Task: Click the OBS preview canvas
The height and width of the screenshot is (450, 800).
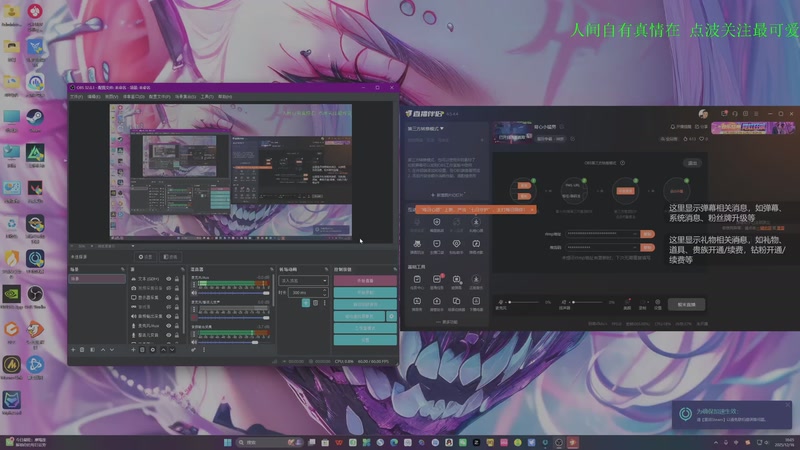Action: [231, 172]
